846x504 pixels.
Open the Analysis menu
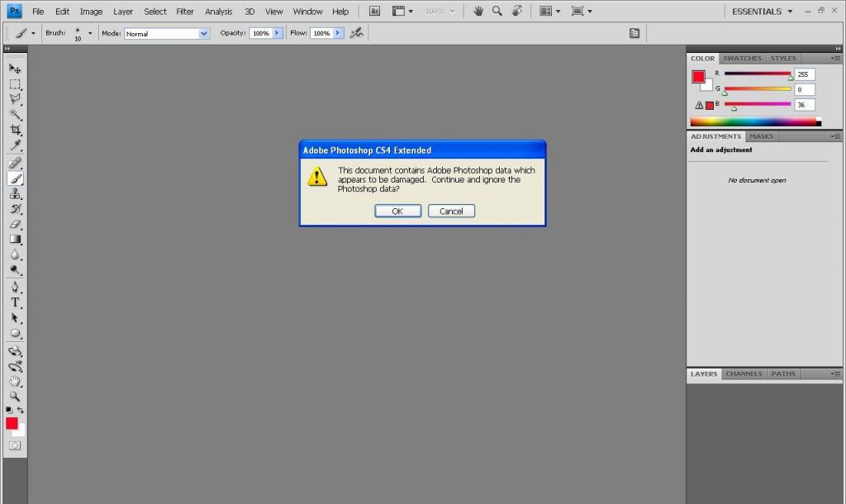(x=218, y=12)
